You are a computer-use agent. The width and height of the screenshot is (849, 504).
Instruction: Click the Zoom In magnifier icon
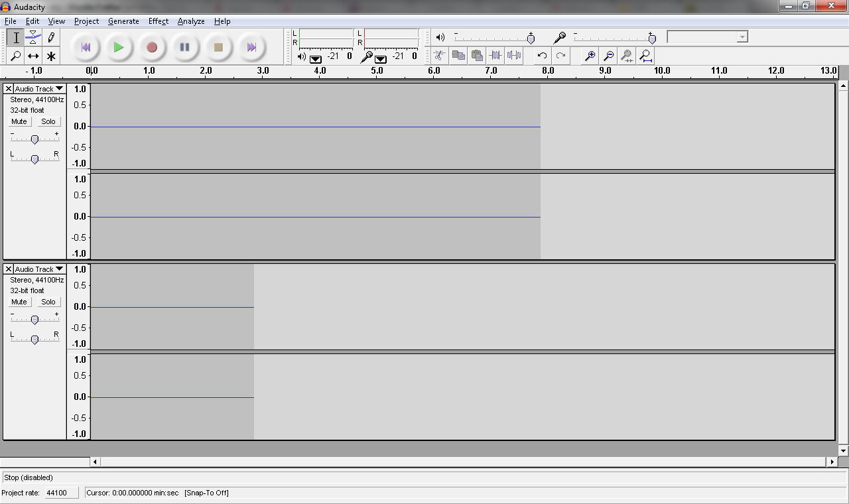pos(589,56)
